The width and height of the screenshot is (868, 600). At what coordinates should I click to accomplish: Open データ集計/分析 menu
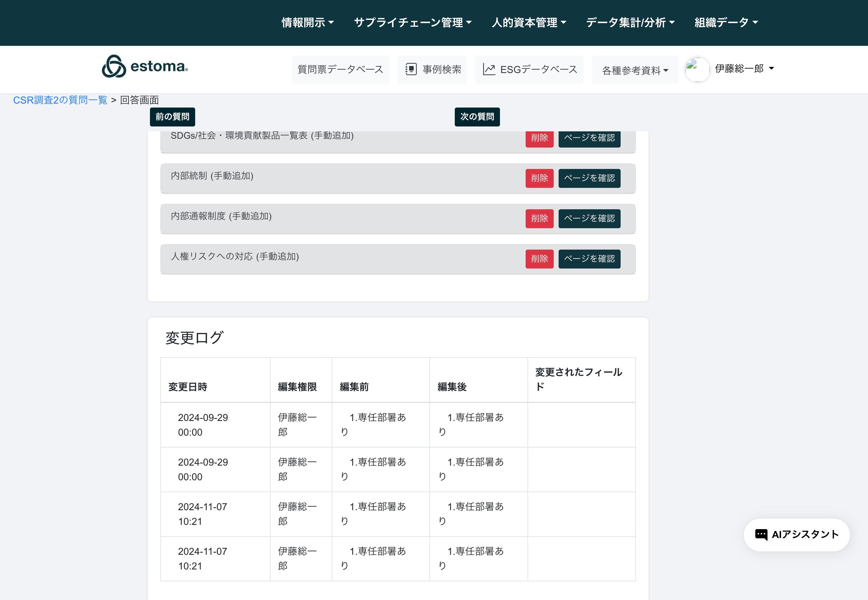tap(630, 23)
